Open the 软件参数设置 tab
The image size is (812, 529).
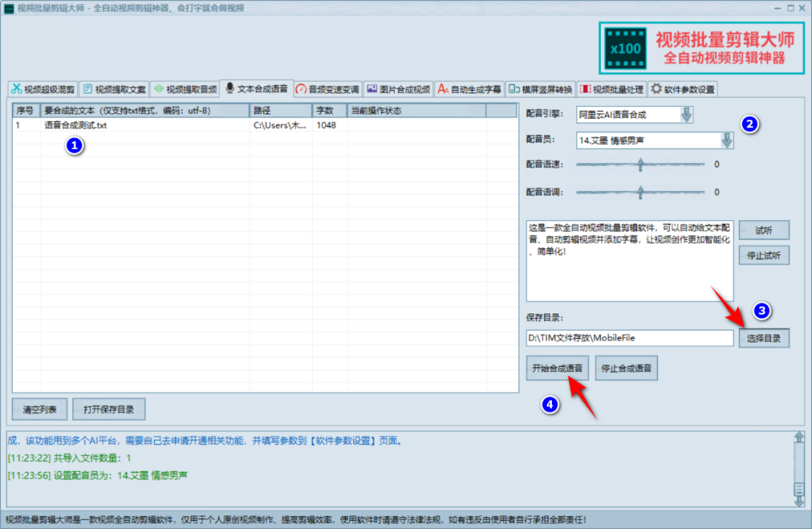coord(683,89)
